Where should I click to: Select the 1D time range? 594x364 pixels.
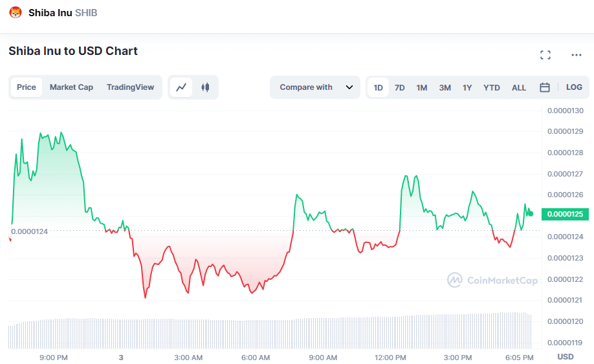click(x=378, y=88)
